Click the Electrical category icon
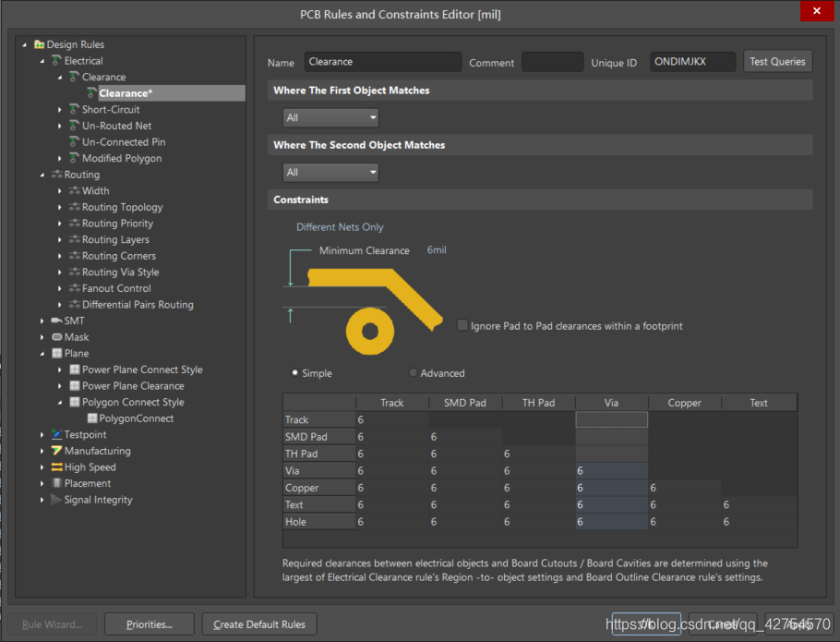This screenshot has width=840, height=642. pos(56,61)
